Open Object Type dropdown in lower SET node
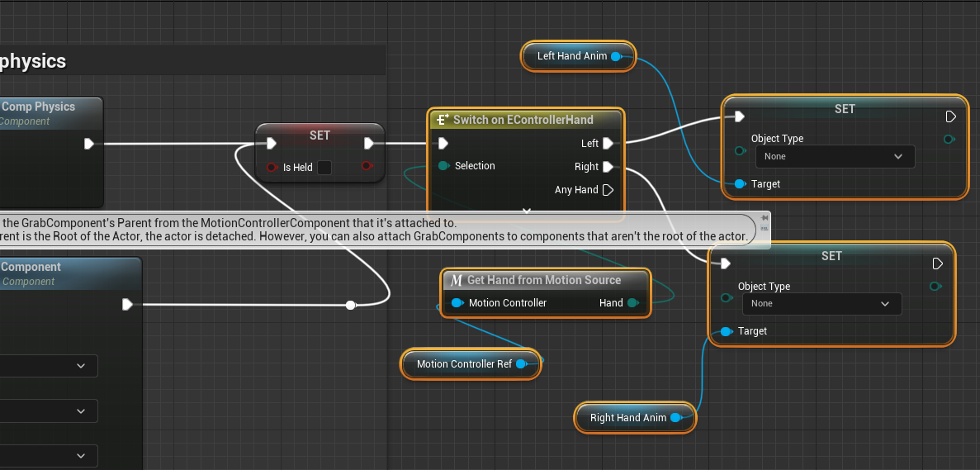 pos(821,304)
